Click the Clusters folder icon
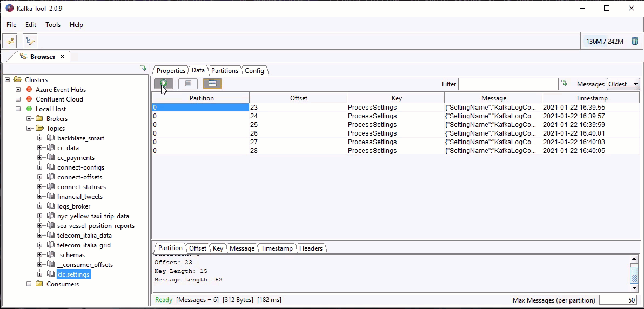The width and height of the screenshot is (644, 309). 18,80
